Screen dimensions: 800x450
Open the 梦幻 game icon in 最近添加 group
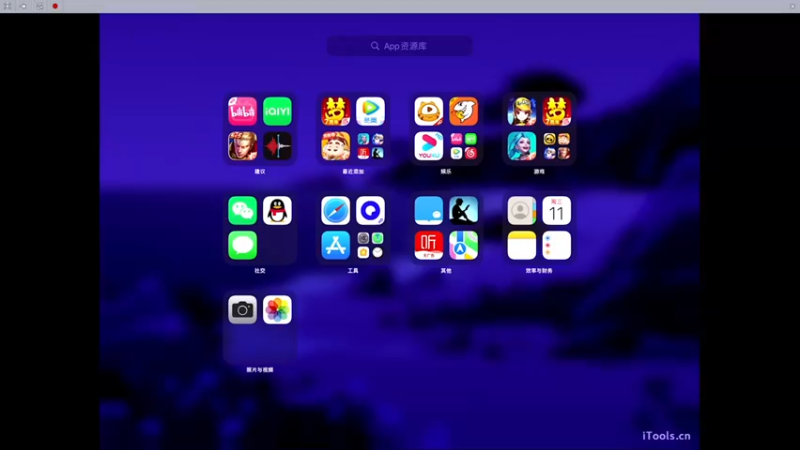[336, 111]
